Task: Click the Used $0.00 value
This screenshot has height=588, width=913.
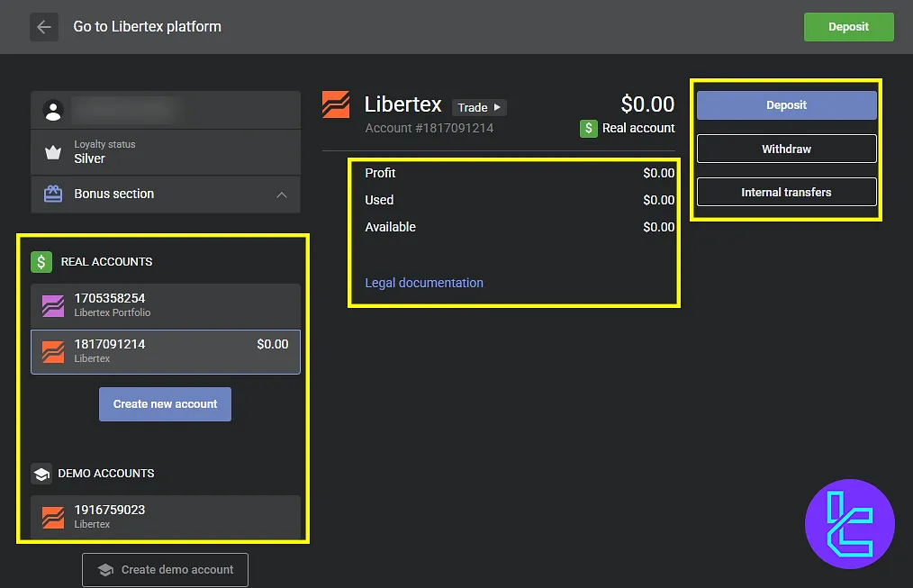Action: (x=658, y=200)
